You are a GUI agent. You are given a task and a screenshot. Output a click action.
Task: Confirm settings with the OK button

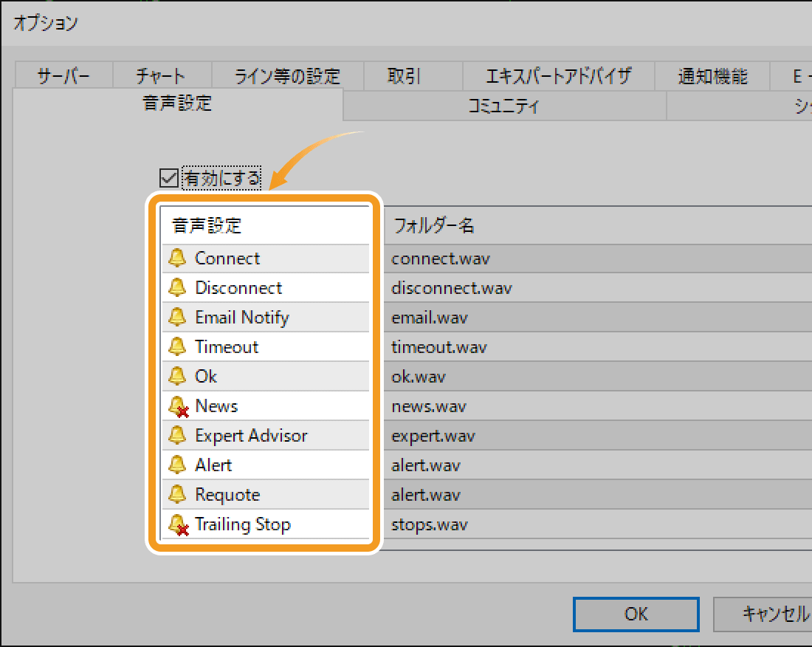pyautogui.click(x=636, y=614)
